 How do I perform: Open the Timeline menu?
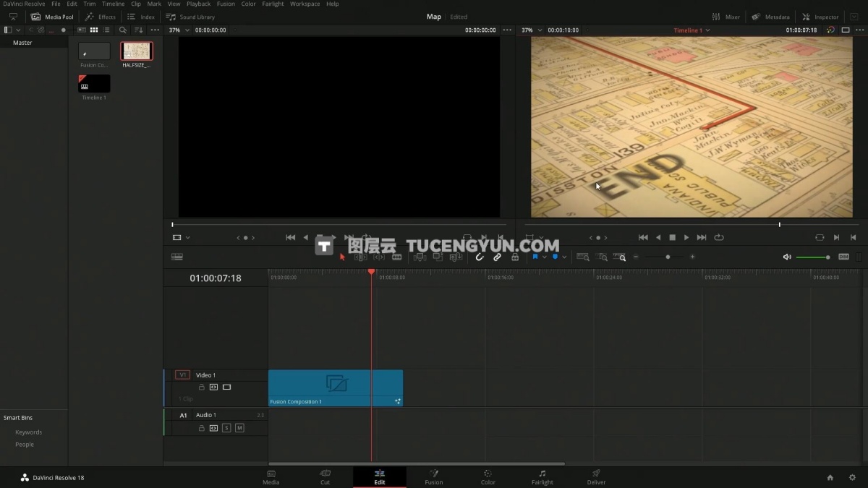point(113,4)
